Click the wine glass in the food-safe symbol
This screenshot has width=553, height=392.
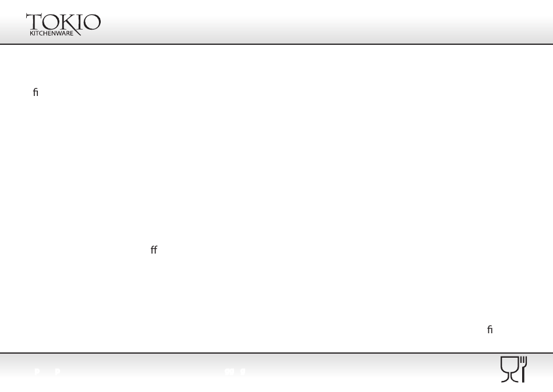tap(509, 369)
